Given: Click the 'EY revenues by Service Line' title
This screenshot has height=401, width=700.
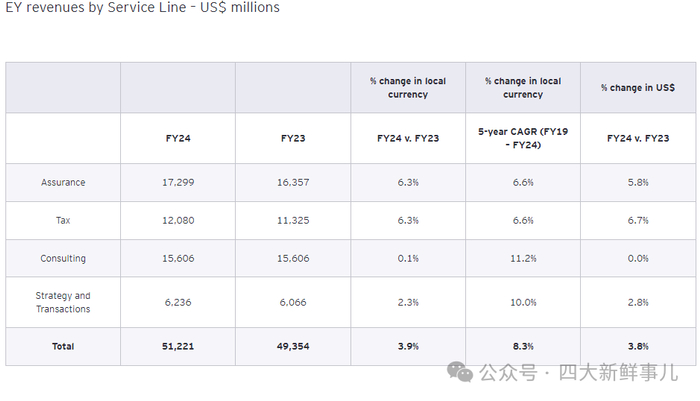Looking at the screenshot, I should [x=140, y=8].
